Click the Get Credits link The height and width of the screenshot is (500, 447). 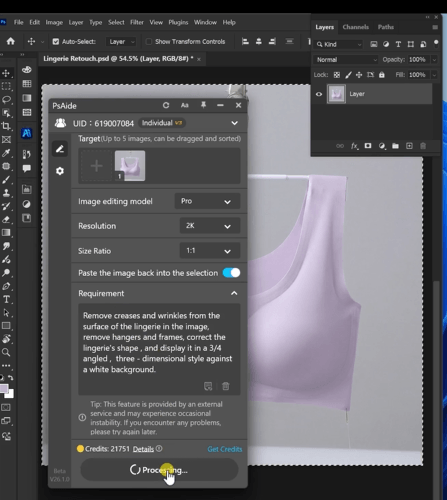coord(225,449)
